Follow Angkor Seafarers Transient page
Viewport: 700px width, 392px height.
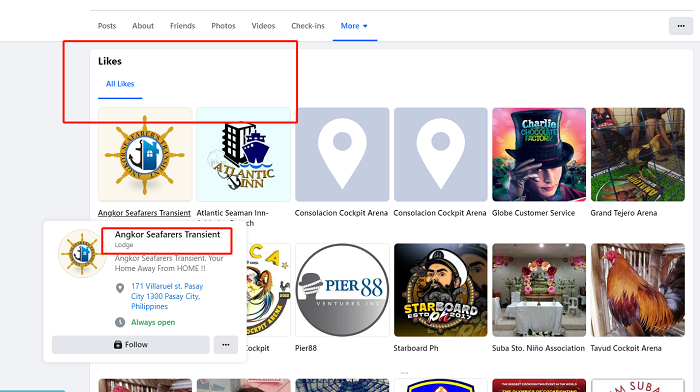tap(130, 345)
